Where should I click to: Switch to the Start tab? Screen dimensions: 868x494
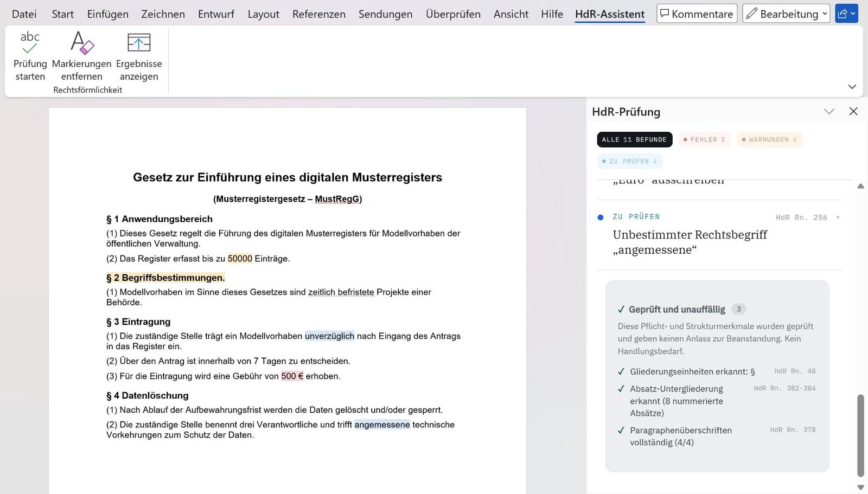coord(63,14)
